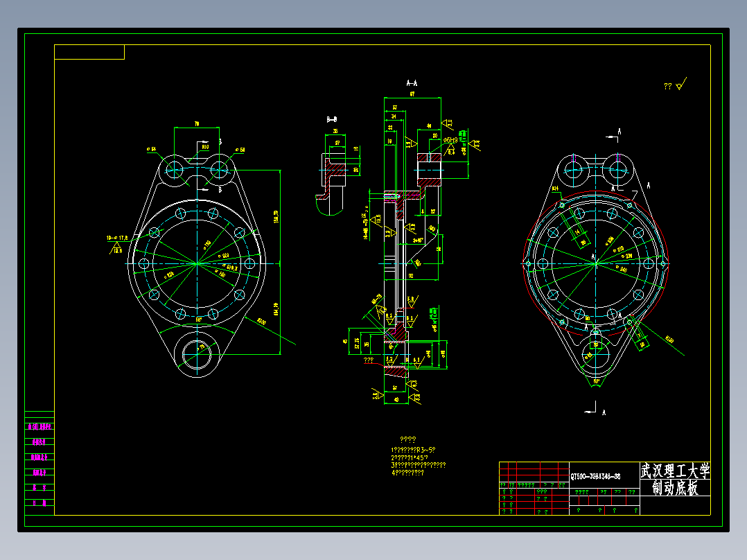This screenshot has width=747, height=560.
Task: Click the 97 dimension atop section A-A
Action: tap(412, 94)
